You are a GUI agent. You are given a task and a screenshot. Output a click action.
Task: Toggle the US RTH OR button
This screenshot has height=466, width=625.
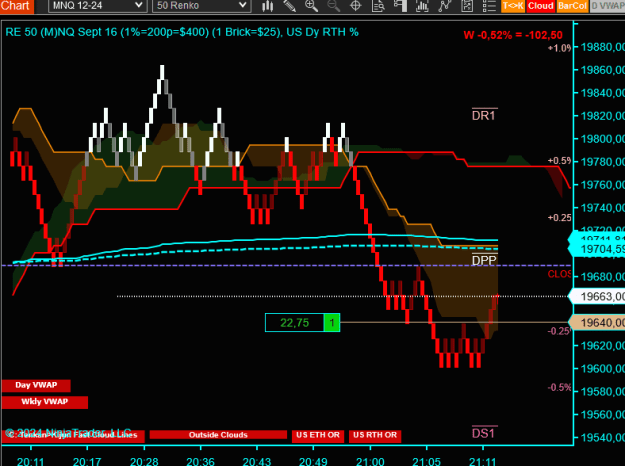375,435
